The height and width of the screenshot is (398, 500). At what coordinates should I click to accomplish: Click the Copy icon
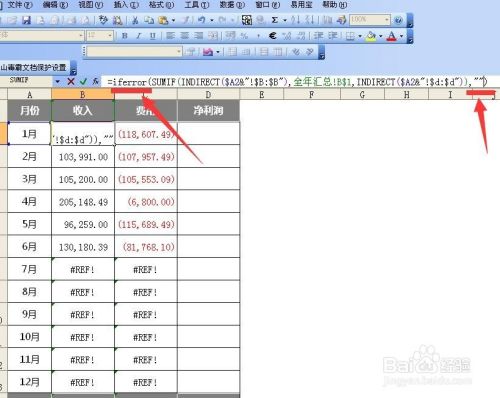[x=149, y=20]
